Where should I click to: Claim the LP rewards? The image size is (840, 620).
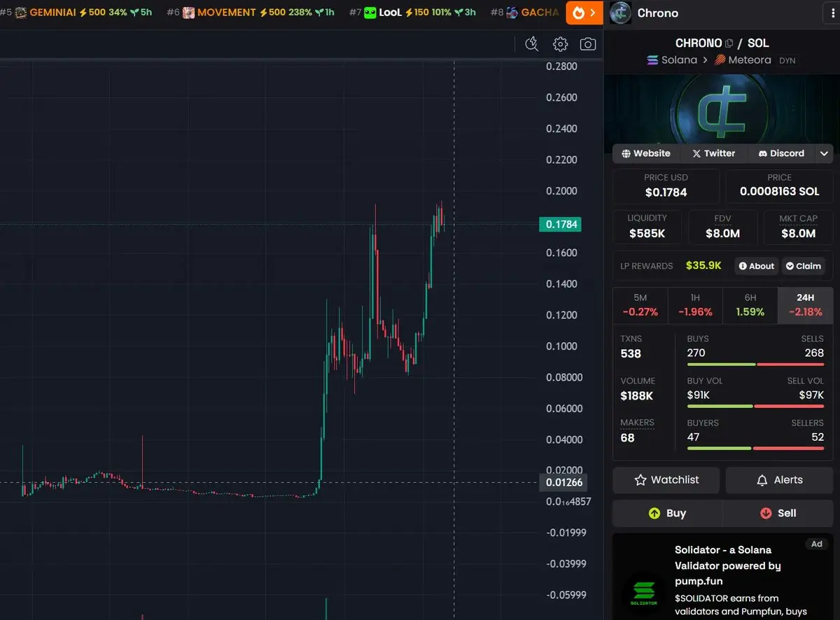(x=803, y=266)
